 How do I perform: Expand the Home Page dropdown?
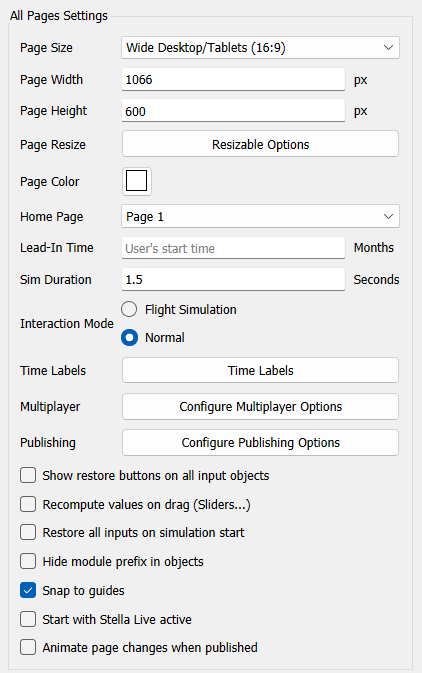260,216
